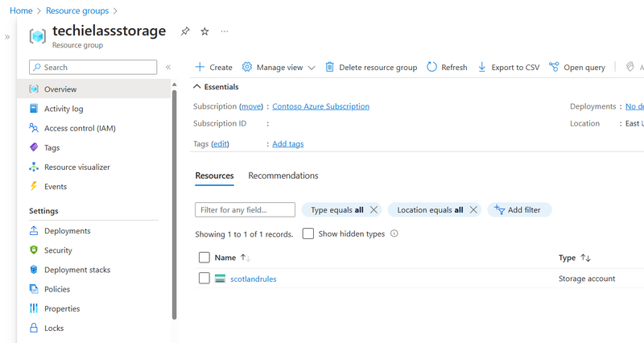Click the Storage account type cell
This screenshot has height=343, width=644.
coord(587,279)
